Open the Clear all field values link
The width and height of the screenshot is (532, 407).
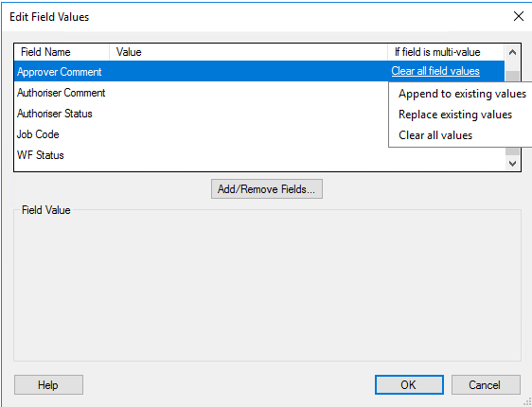coord(435,71)
